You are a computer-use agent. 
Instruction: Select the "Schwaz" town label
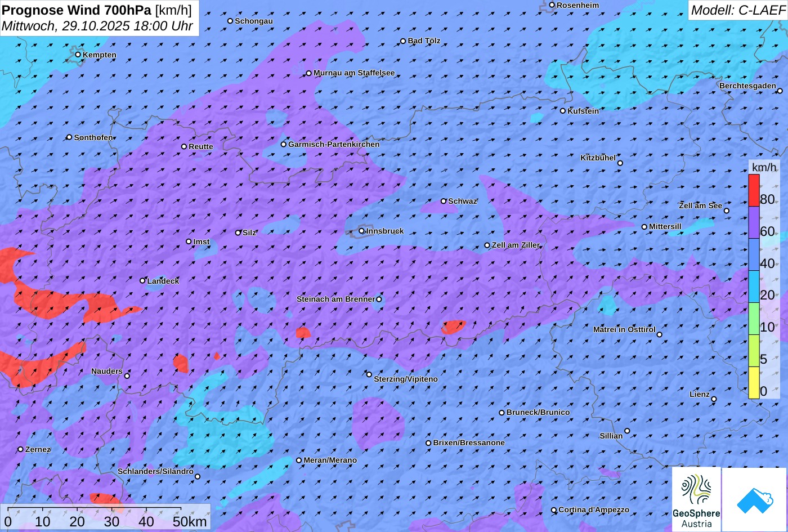[463, 201]
